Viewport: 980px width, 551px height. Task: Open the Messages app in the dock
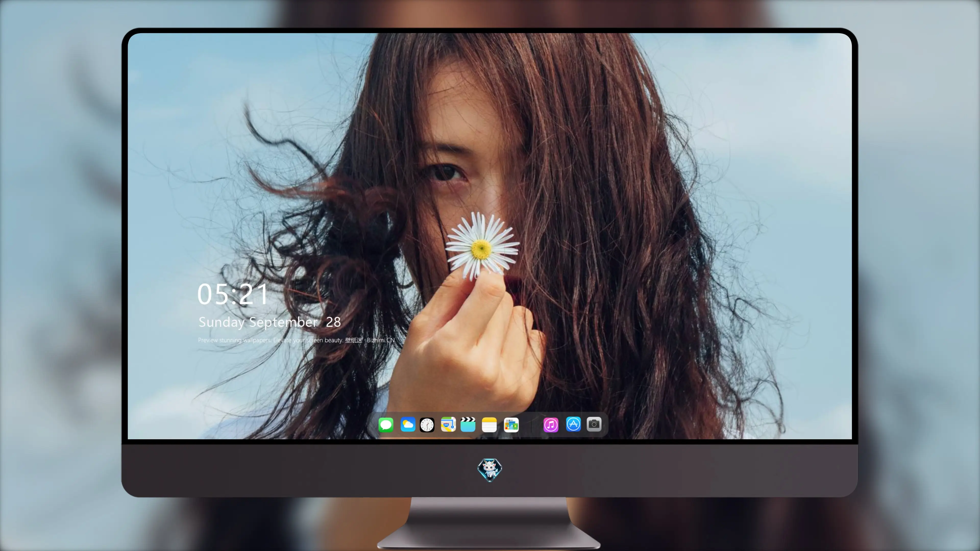coord(386,424)
